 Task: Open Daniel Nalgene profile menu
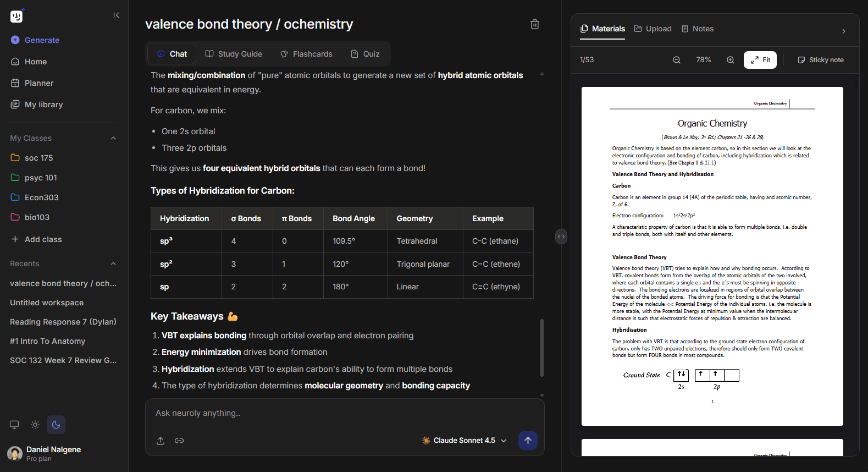(x=45, y=454)
